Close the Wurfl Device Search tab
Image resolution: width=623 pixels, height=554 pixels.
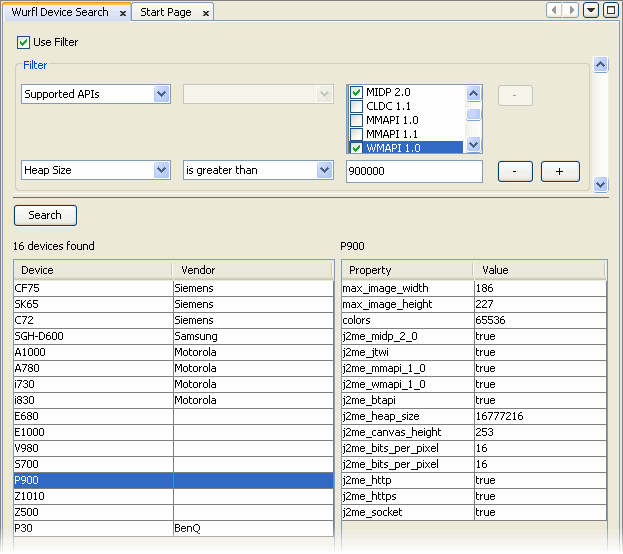pyautogui.click(x=123, y=13)
